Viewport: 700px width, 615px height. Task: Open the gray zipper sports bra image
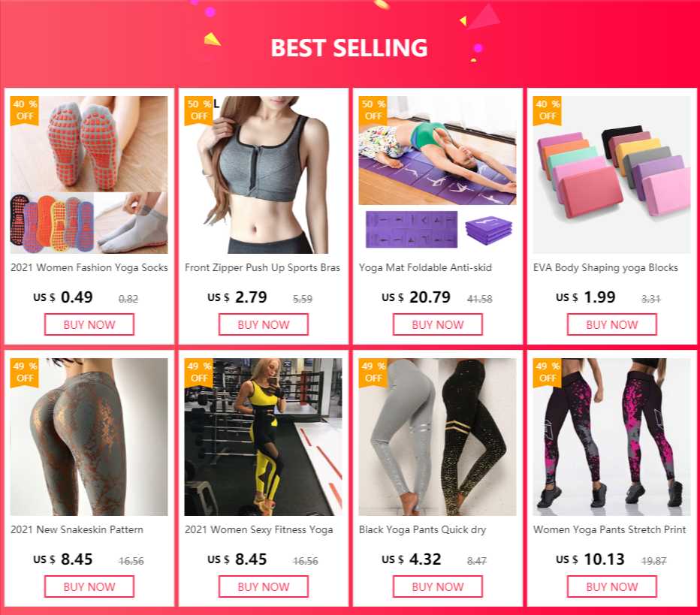[x=264, y=174]
